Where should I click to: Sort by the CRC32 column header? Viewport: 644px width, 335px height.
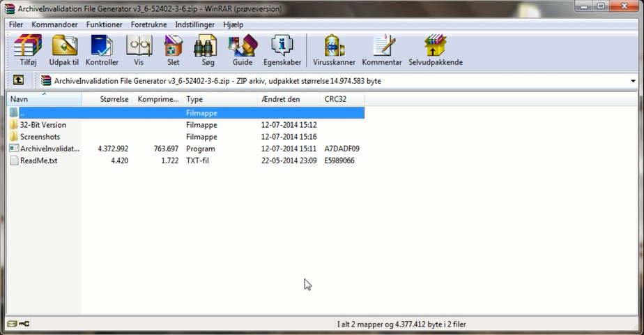pyautogui.click(x=342, y=99)
